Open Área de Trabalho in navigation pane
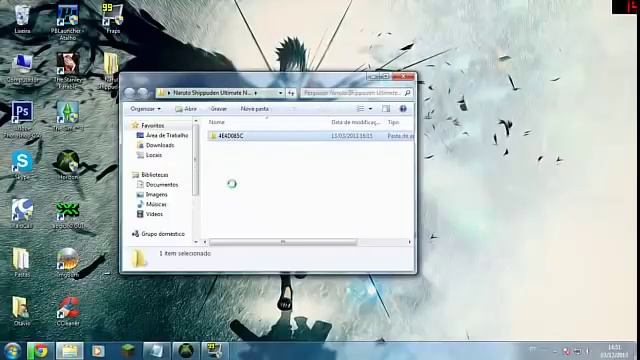 coord(167,135)
